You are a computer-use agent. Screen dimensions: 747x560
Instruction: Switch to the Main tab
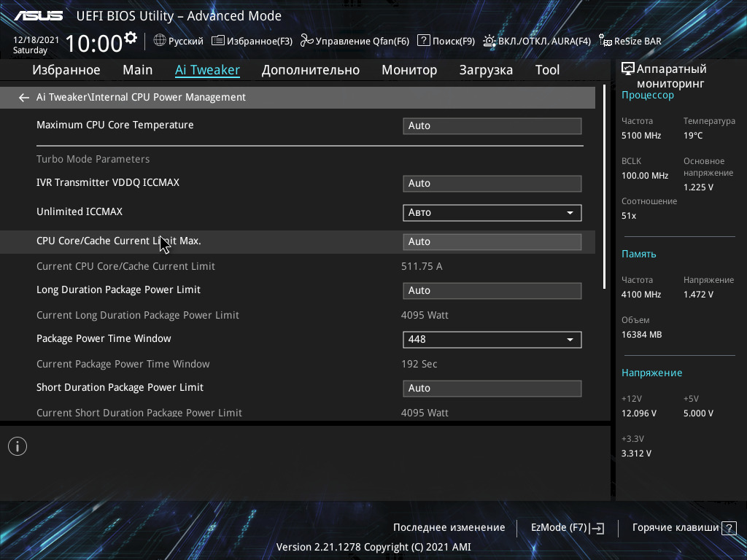coord(138,70)
